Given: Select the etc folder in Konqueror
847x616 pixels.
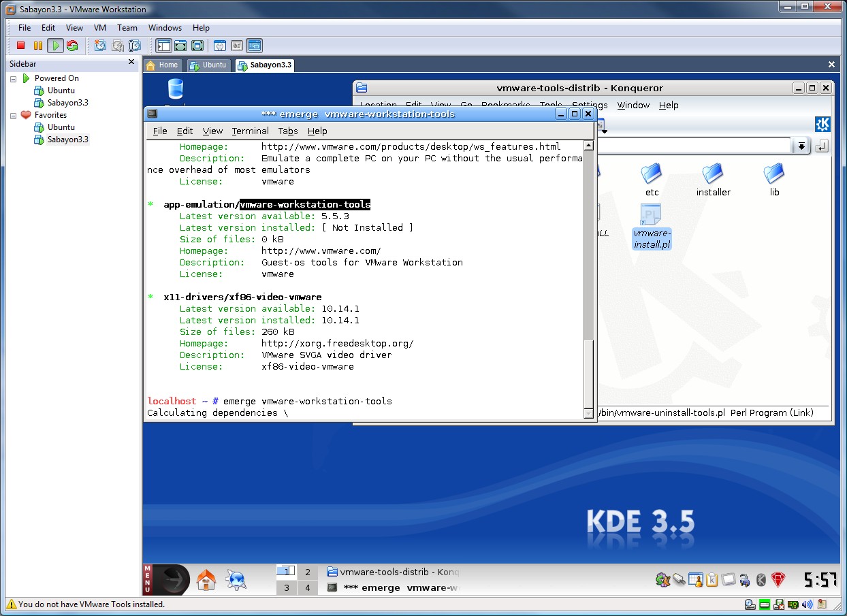Looking at the screenshot, I should (652, 180).
